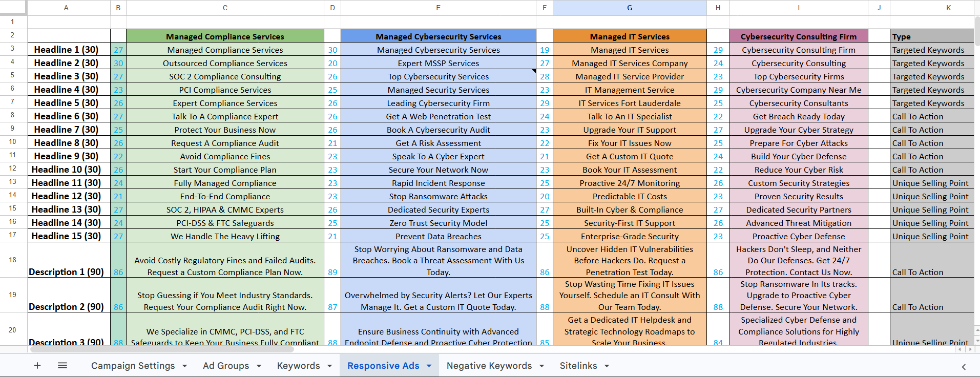Open the Responsive Ads tab dropdown arrow
980x377 pixels.
[429, 366]
